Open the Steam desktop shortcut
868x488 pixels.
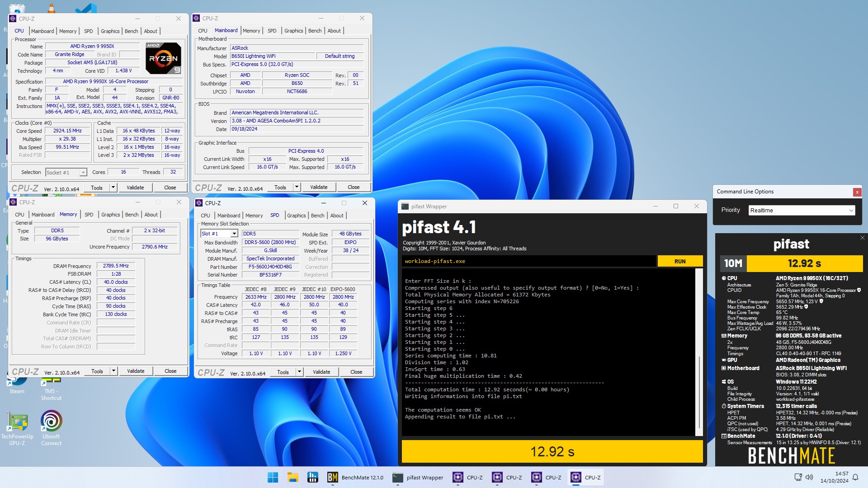[x=17, y=384]
